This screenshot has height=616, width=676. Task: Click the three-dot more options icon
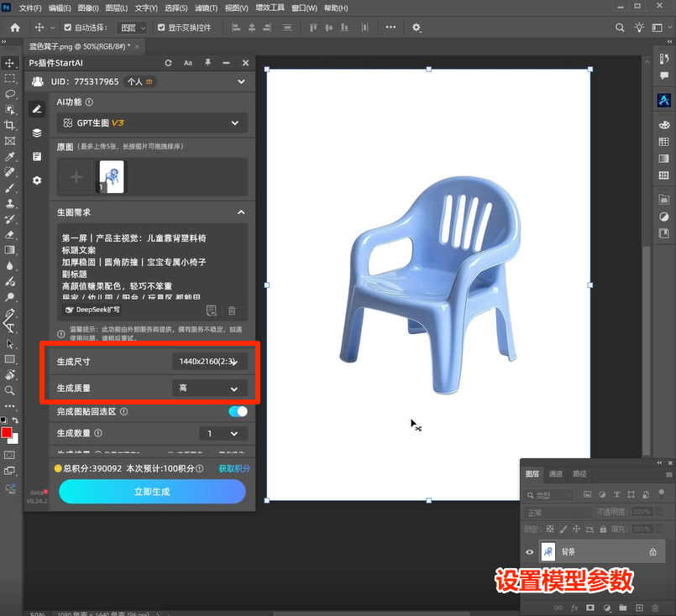click(390, 27)
